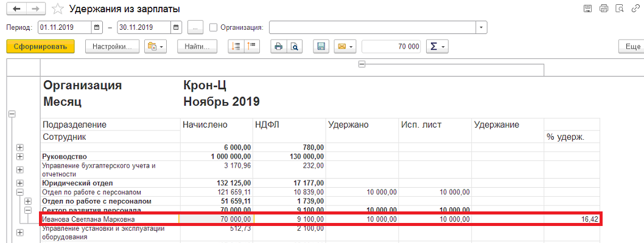
Task: Expand the Руководство group row
Action: pos(21,157)
